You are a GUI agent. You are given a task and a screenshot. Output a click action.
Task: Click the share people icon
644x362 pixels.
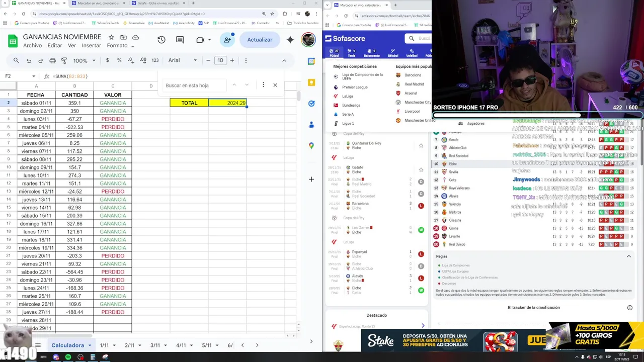227,40
